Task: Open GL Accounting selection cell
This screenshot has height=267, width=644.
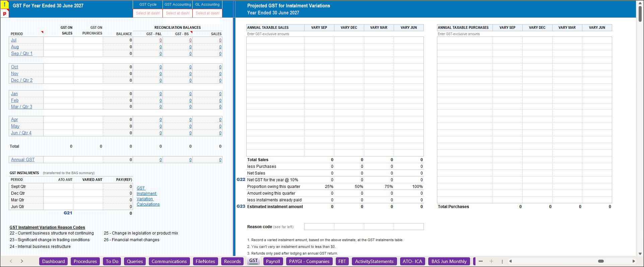Action: click(207, 13)
